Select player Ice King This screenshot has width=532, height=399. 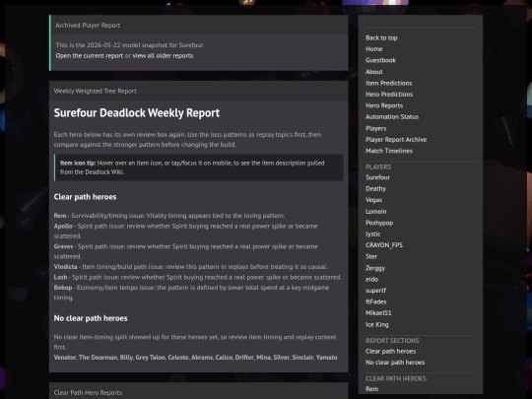[x=377, y=324]
